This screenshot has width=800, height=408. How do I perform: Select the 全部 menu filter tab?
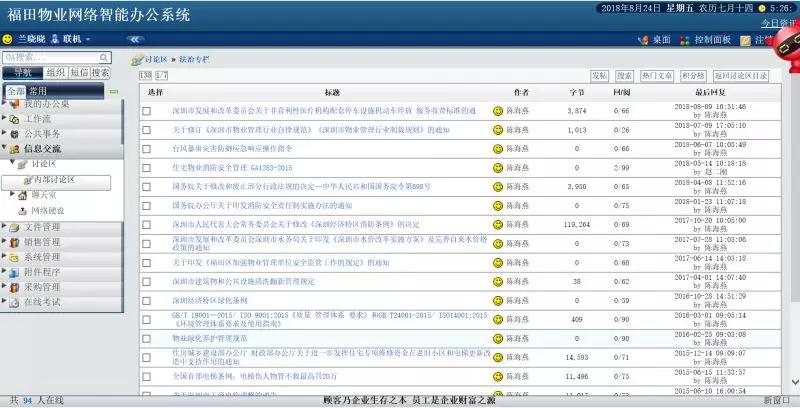point(16,91)
